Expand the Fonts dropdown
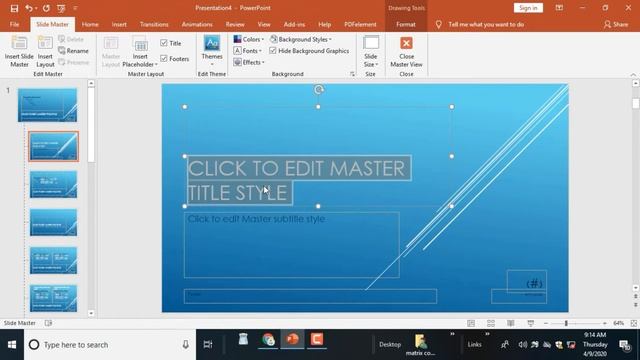Image resolution: width=640 pixels, height=360 pixels. (x=248, y=51)
